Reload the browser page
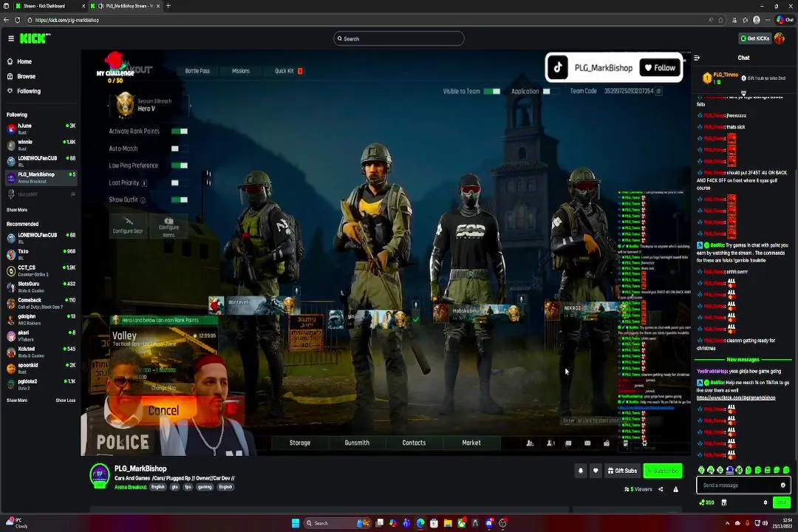Image resolution: width=798 pixels, height=532 pixels. click(17, 20)
